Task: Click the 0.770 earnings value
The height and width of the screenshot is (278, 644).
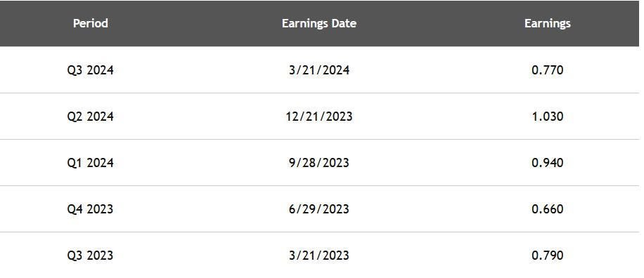Action: 547,70
